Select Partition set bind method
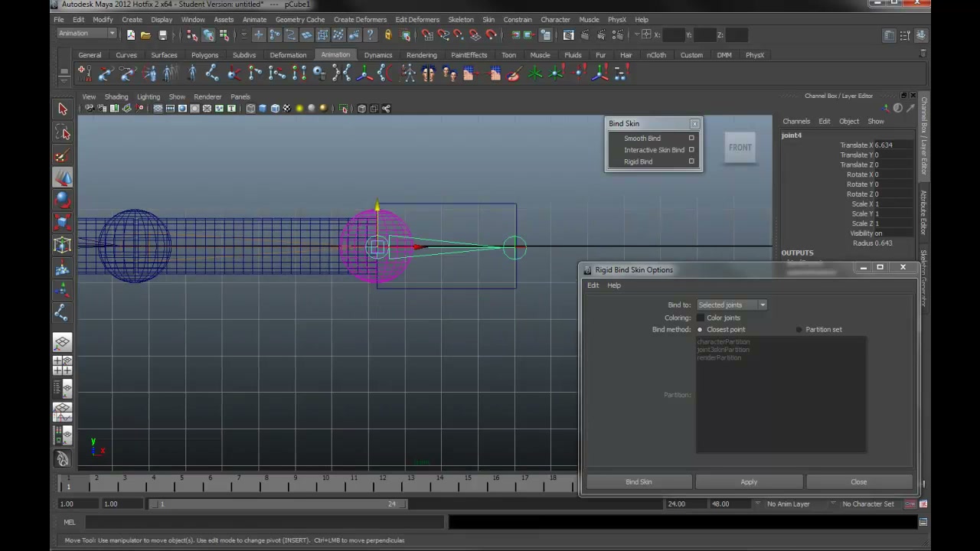Image resolution: width=980 pixels, height=551 pixels. [799, 330]
